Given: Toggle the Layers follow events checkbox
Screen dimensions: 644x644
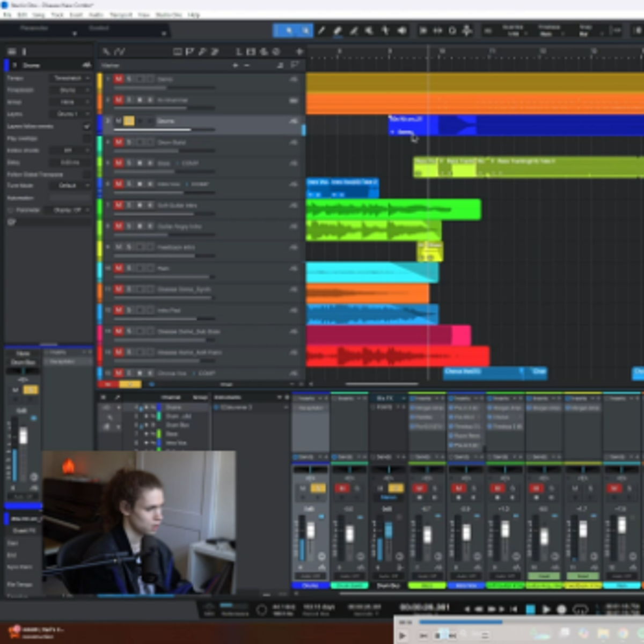Looking at the screenshot, I should (86, 126).
